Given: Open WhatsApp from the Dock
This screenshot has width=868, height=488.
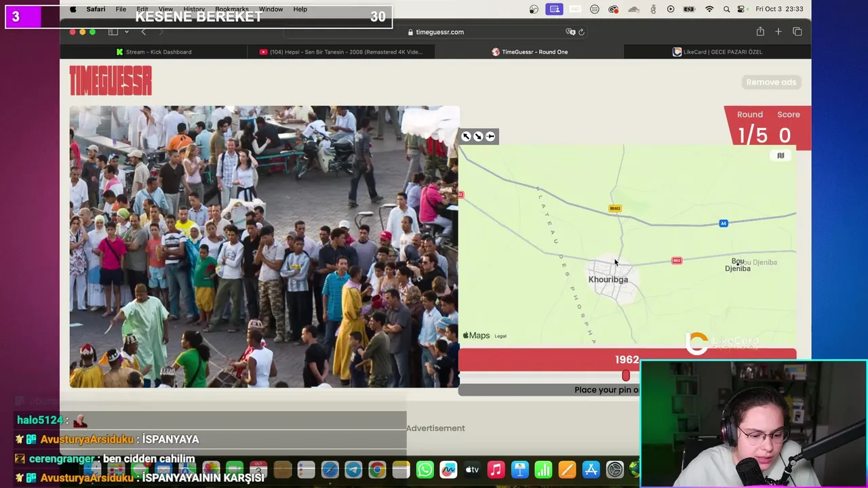Looking at the screenshot, I should [x=425, y=469].
